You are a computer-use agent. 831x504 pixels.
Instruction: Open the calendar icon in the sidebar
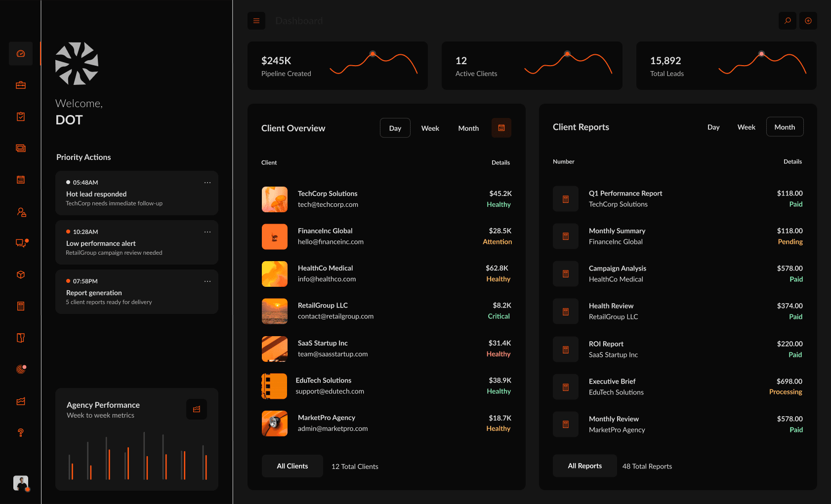pos(20,180)
